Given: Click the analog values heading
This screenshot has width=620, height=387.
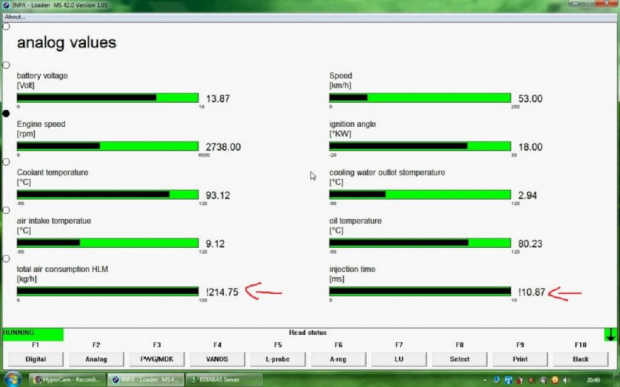Looking at the screenshot, I should tap(66, 43).
